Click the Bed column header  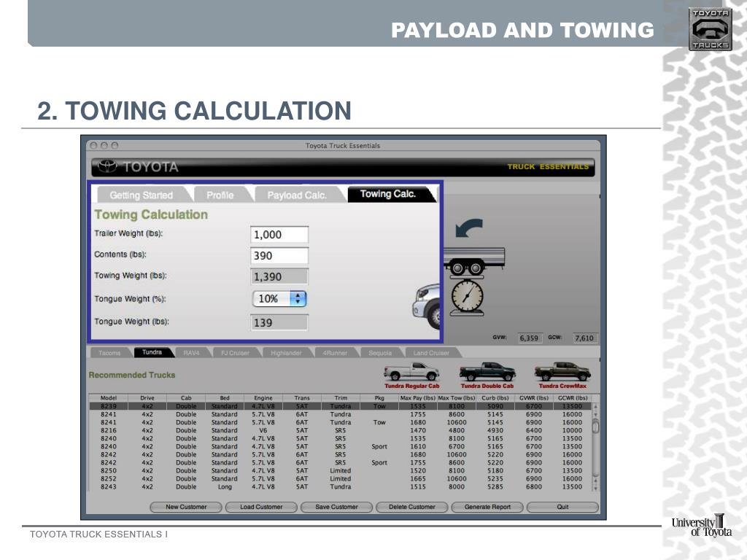pyautogui.click(x=225, y=398)
